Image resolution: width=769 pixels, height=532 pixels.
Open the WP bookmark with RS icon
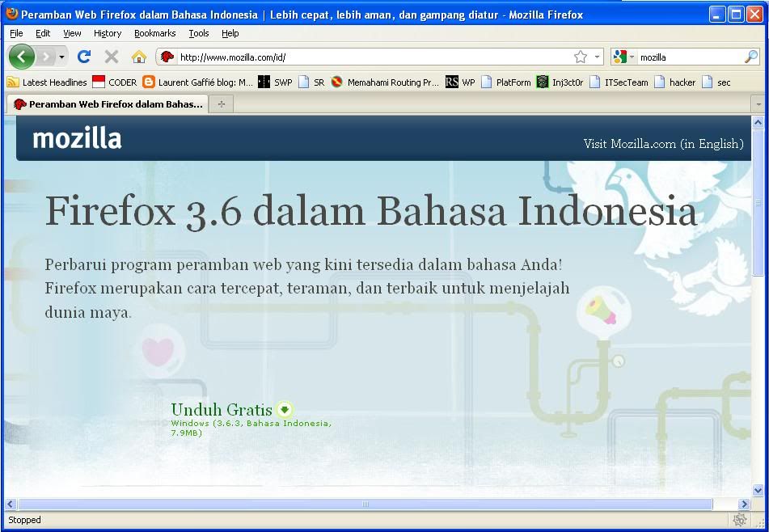coord(461,82)
